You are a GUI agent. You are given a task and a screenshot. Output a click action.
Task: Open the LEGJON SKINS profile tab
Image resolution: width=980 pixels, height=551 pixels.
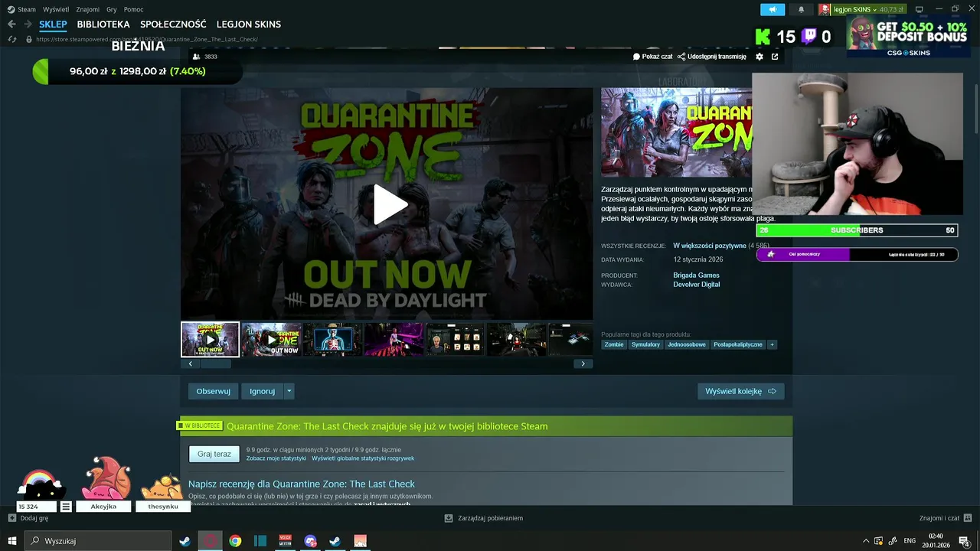click(x=249, y=24)
